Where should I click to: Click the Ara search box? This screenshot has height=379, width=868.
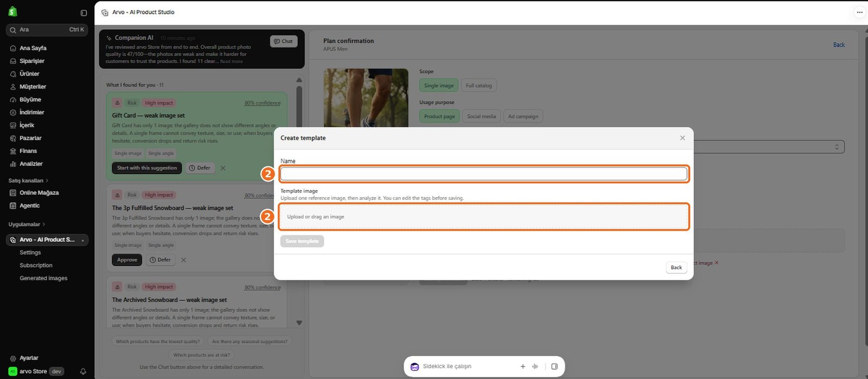click(x=47, y=30)
